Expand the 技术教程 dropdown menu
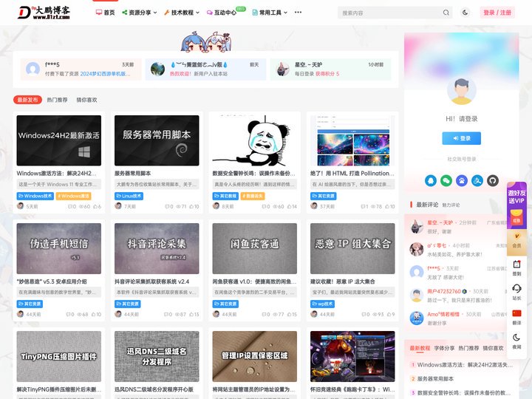The image size is (532, 399). pyautogui.click(x=182, y=13)
